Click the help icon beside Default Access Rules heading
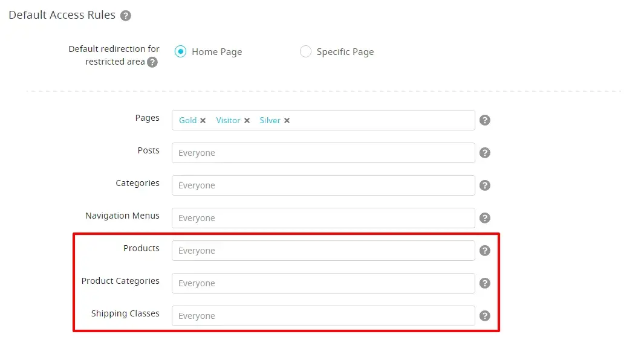Viewport: 644px width, 340px height. pyautogui.click(x=126, y=16)
